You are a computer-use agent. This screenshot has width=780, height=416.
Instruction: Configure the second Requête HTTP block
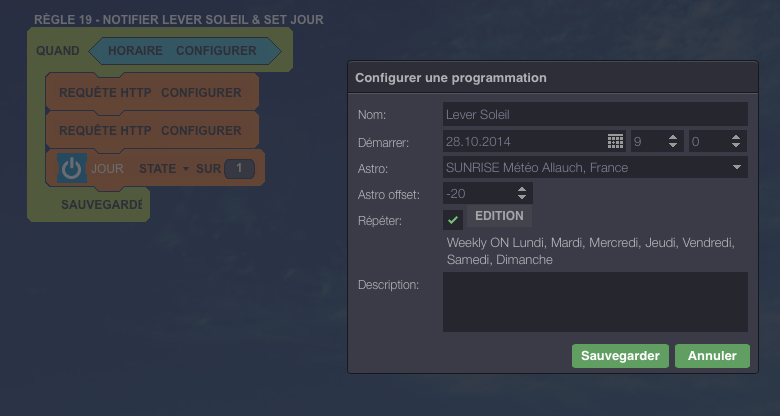tap(201, 131)
